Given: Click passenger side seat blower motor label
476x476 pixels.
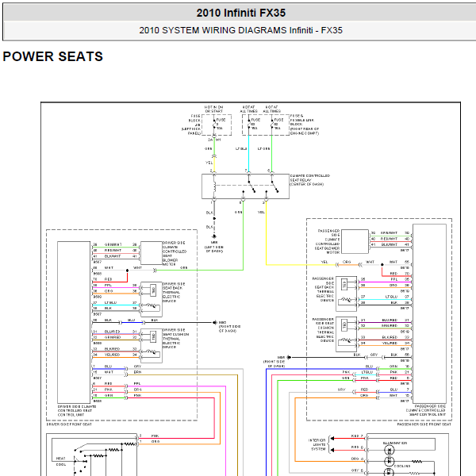Looking at the screenshot, I should 327,242.
